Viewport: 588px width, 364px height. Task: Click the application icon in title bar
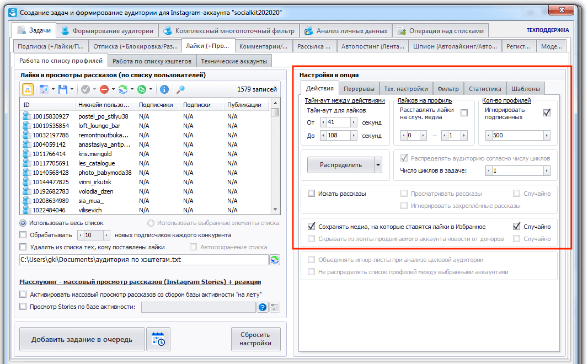[x=12, y=12]
